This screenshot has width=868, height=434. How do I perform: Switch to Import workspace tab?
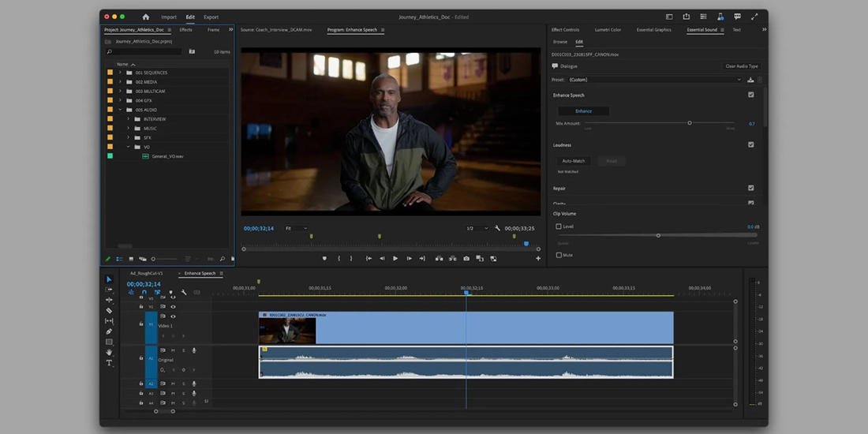tap(169, 17)
